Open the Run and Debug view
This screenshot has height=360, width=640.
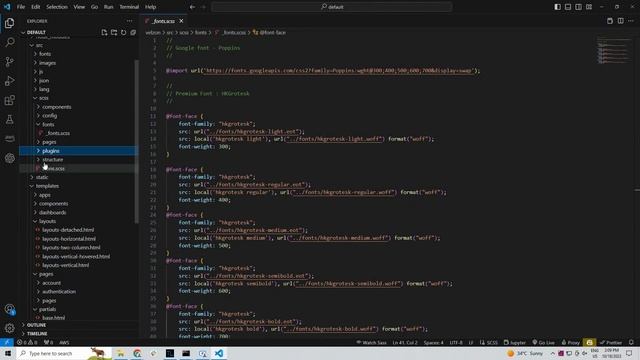click(9, 81)
